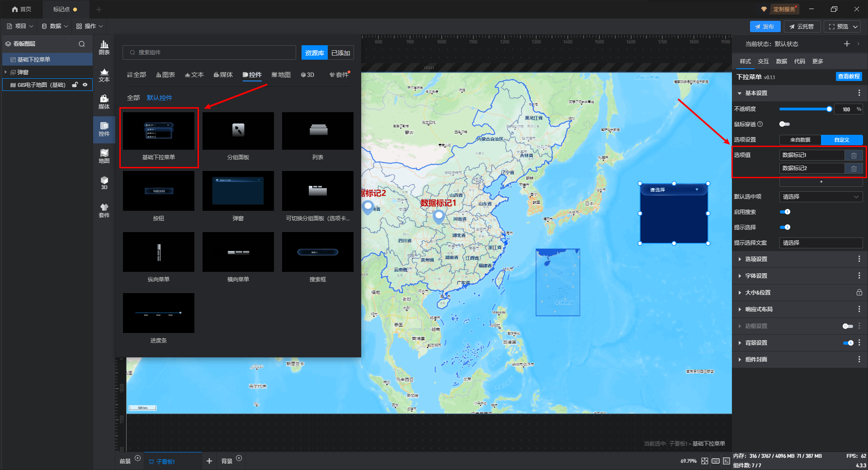Open the 3D category in sidebar
The height and width of the screenshot is (470, 868).
coord(104,183)
